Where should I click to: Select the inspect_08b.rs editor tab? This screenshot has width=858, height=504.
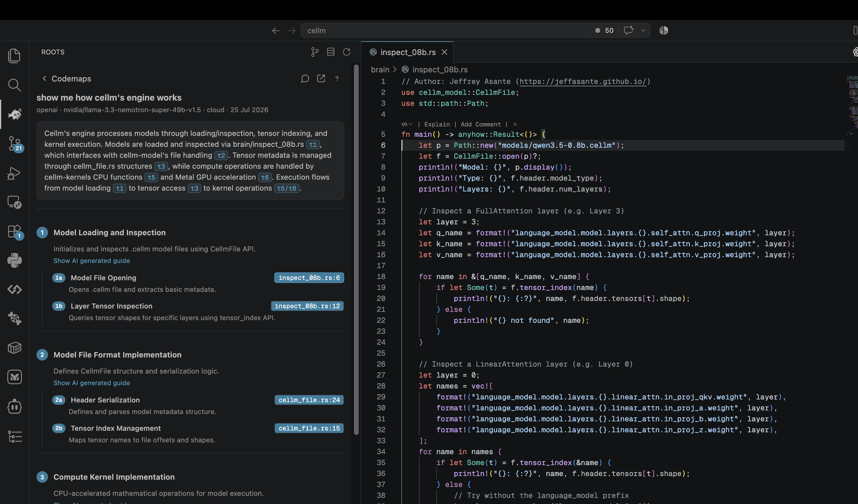click(x=407, y=52)
